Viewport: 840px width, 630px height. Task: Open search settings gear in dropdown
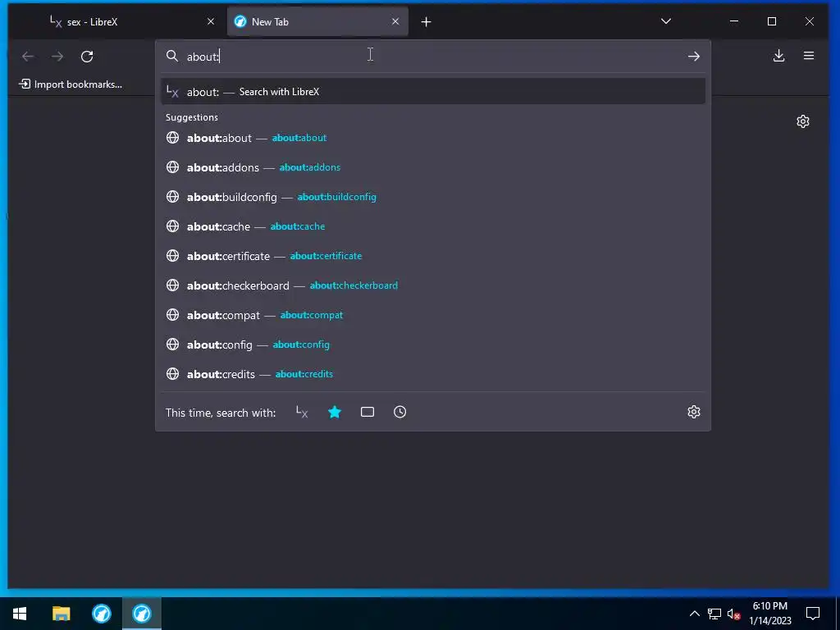coord(694,412)
